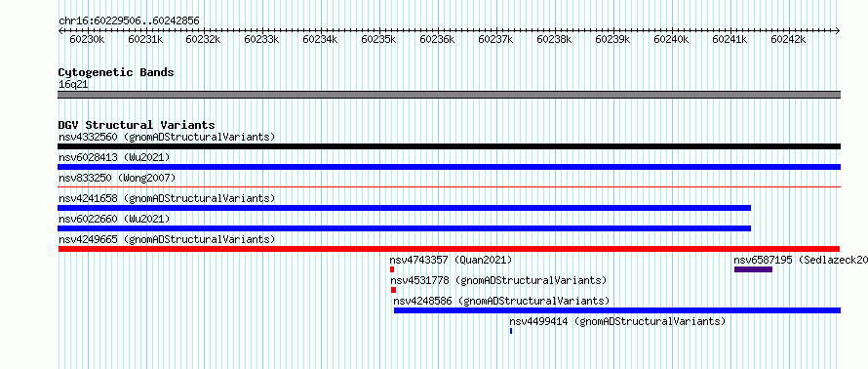The width and height of the screenshot is (868, 369).
Task: Click the 60230k ruler tick label
Action: coord(87,39)
